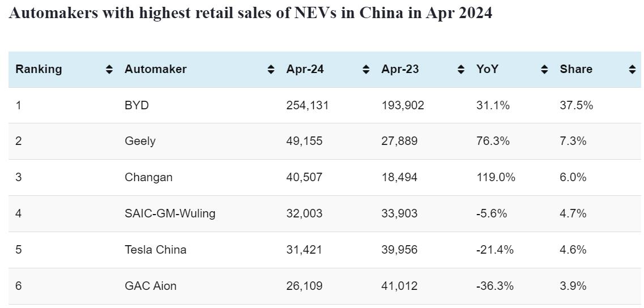Image resolution: width=644 pixels, height=308 pixels.
Task: Select the BYD automaker cell
Action: (x=137, y=105)
